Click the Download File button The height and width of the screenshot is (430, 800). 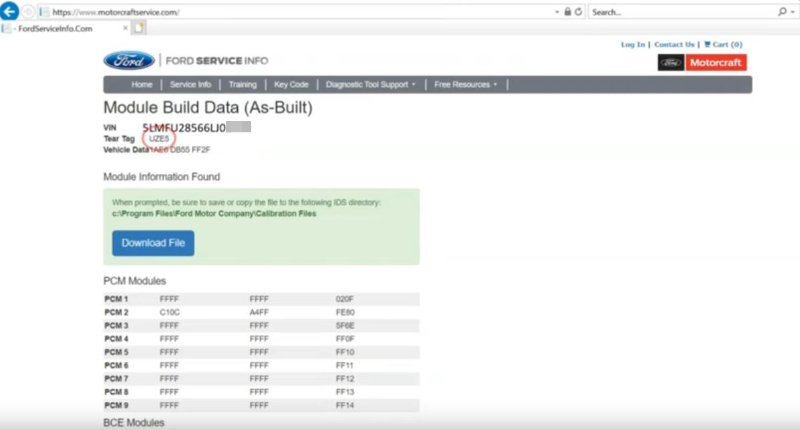click(x=153, y=243)
